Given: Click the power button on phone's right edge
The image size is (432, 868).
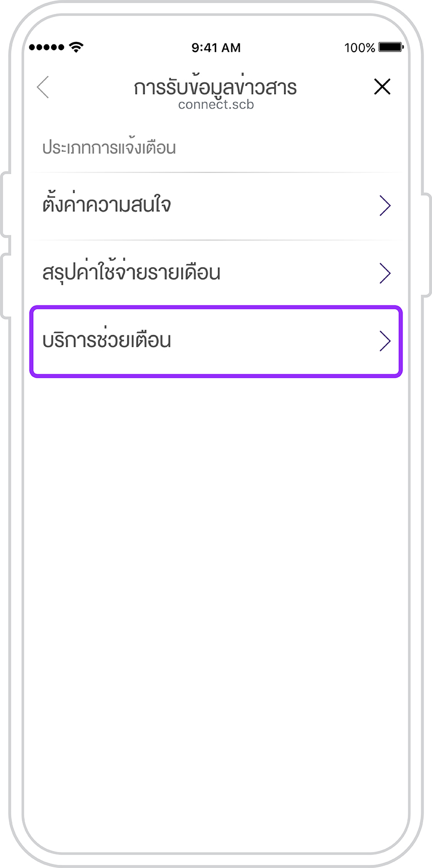Looking at the screenshot, I should tap(426, 245).
